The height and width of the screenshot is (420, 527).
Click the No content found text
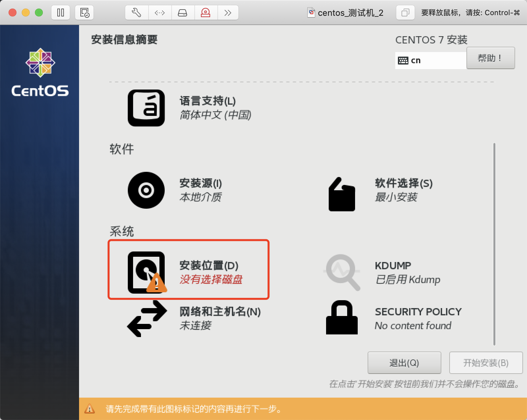click(x=413, y=326)
